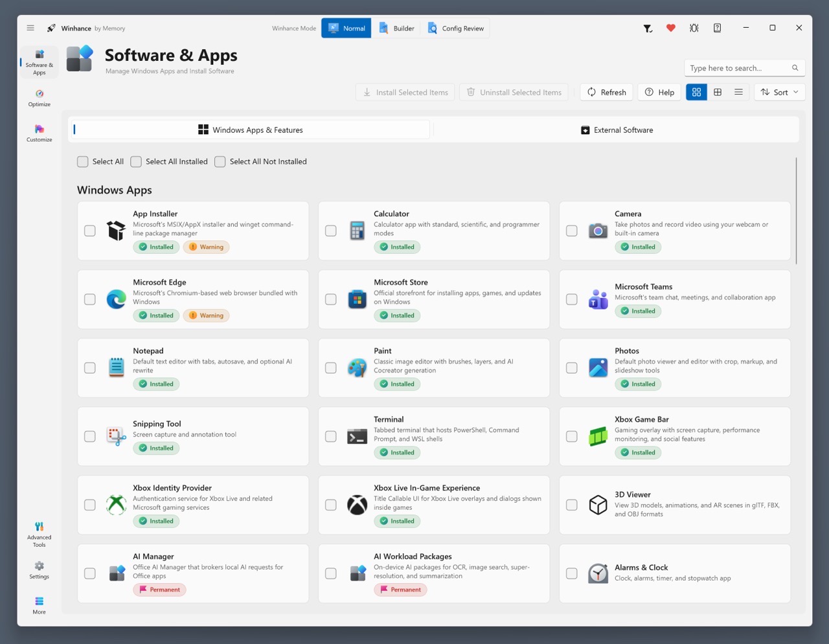Click the Warning badge on Microsoft Edge
829x644 pixels.
[206, 316]
